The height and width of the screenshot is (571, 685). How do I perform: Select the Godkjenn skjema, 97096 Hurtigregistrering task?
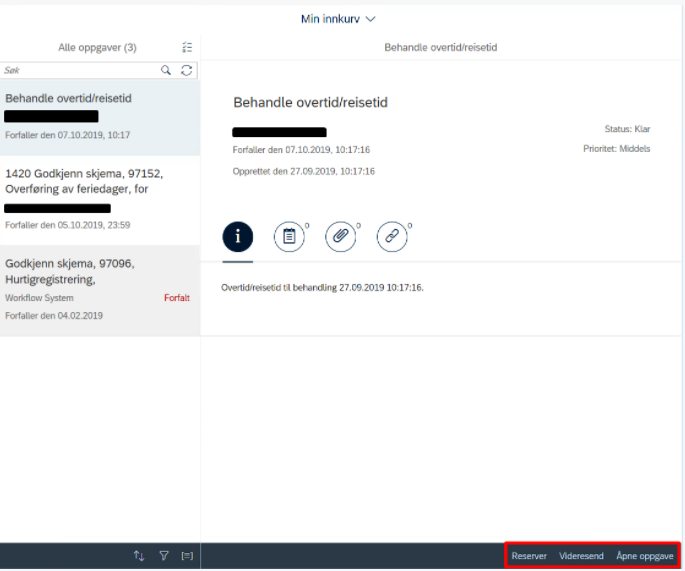click(100, 291)
